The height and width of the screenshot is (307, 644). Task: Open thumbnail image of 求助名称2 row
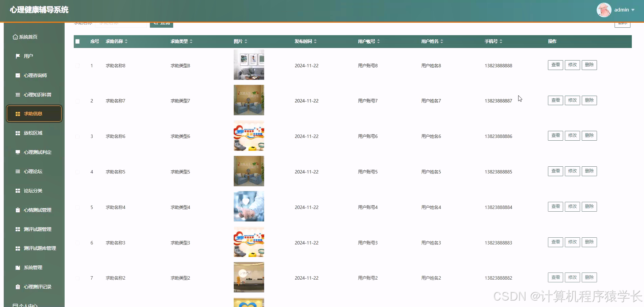point(249,277)
